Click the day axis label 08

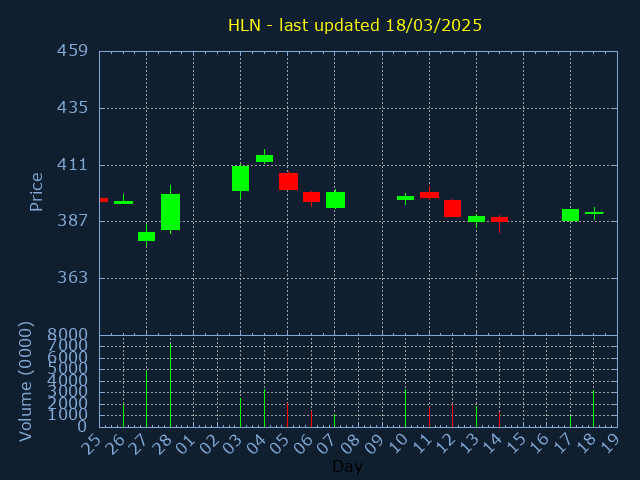351,444
